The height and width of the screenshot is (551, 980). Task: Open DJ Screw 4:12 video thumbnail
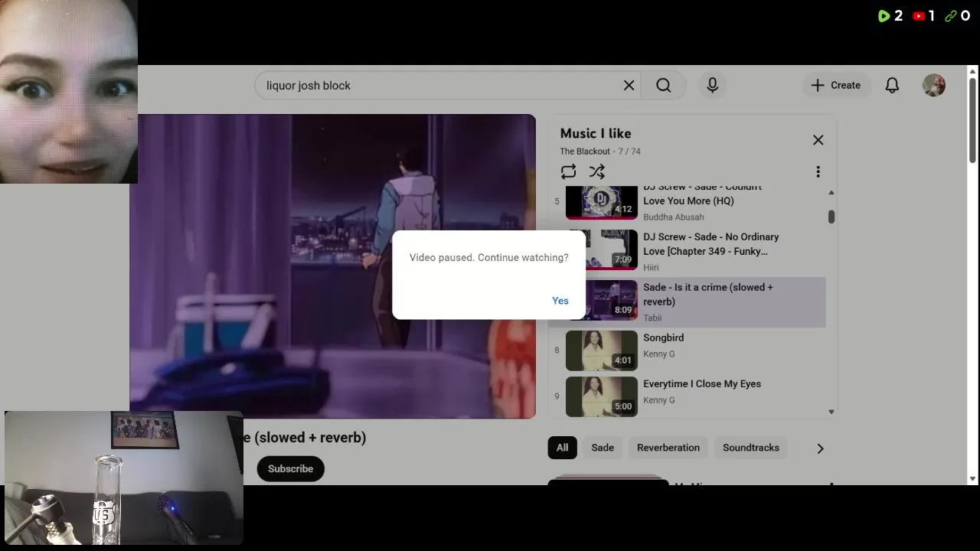[602, 203]
